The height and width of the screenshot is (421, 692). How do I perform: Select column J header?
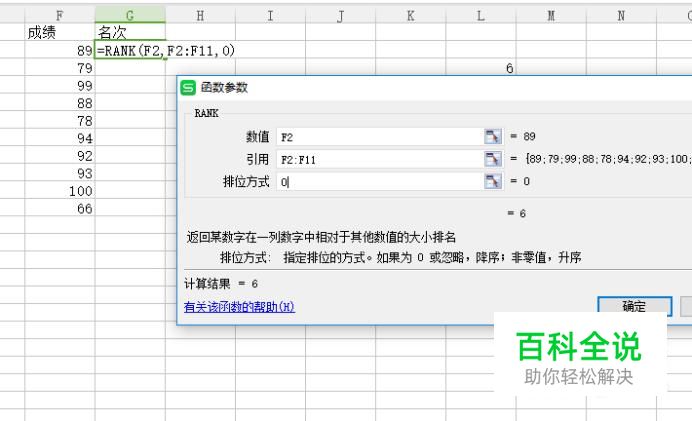pyautogui.click(x=341, y=16)
